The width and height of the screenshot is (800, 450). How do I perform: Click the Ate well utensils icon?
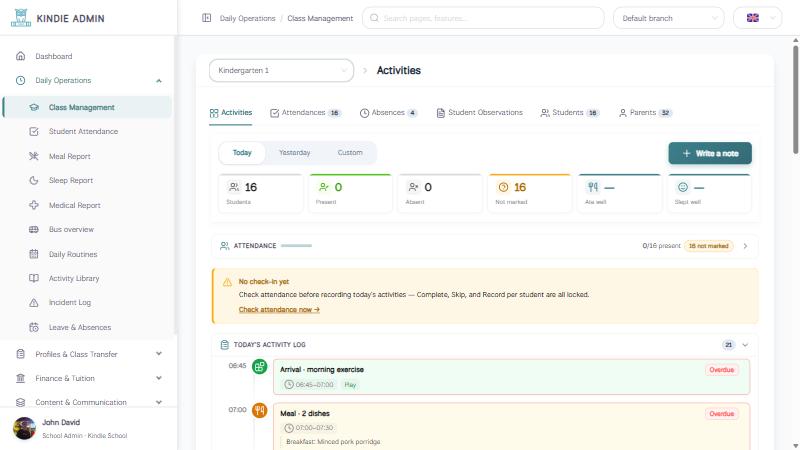(593, 187)
